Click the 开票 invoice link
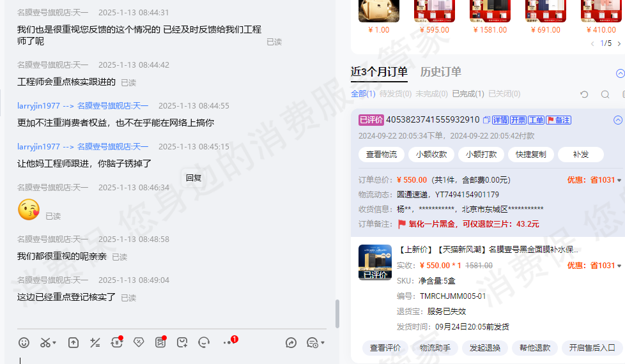Screen dimensions: 625x364 point(518,120)
